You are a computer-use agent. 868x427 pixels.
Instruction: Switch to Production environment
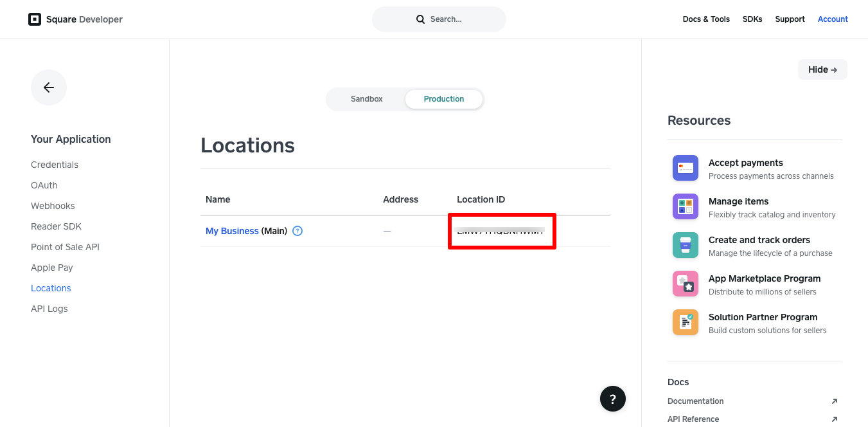pyautogui.click(x=444, y=99)
